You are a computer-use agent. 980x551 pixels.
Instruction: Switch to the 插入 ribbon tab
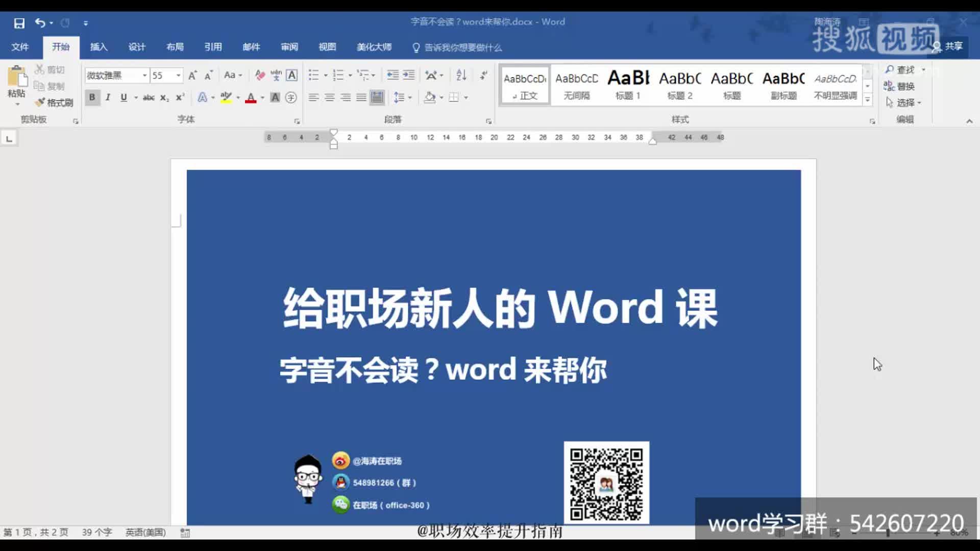(98, 47)
